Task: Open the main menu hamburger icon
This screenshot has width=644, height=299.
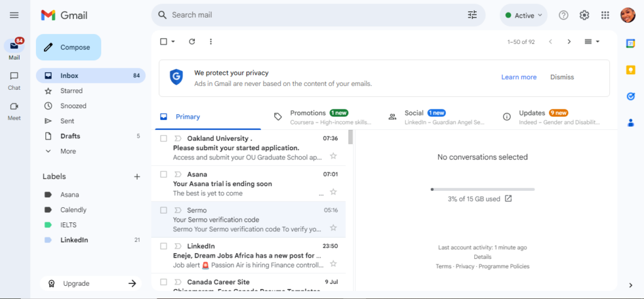Action: click(x=14, y=15)
